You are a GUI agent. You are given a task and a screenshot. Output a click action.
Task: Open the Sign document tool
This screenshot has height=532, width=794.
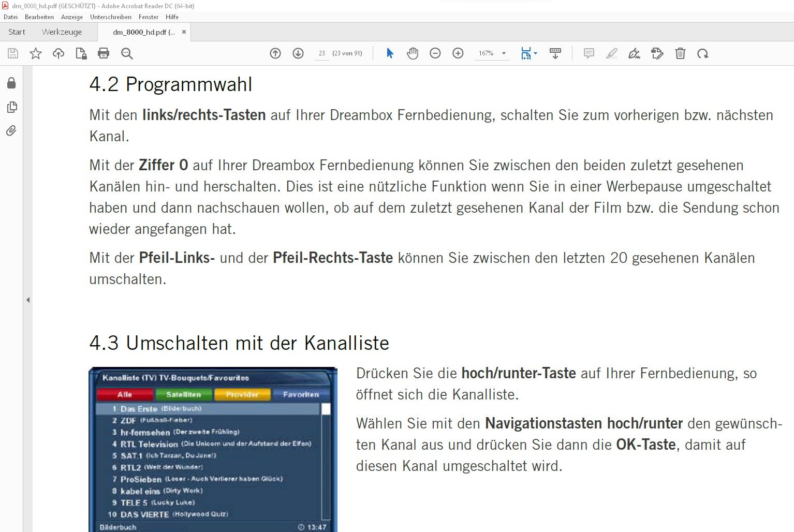coord(635,53)
